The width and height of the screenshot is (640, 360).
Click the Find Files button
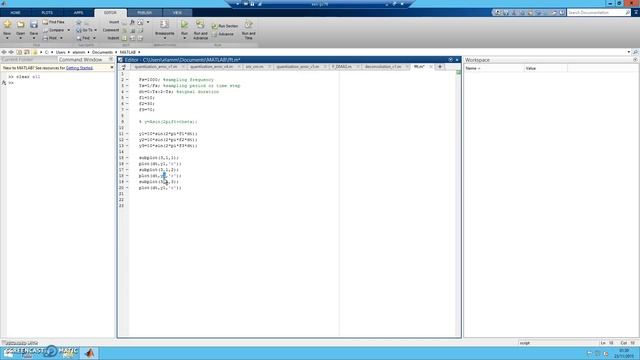pos(53,22)
